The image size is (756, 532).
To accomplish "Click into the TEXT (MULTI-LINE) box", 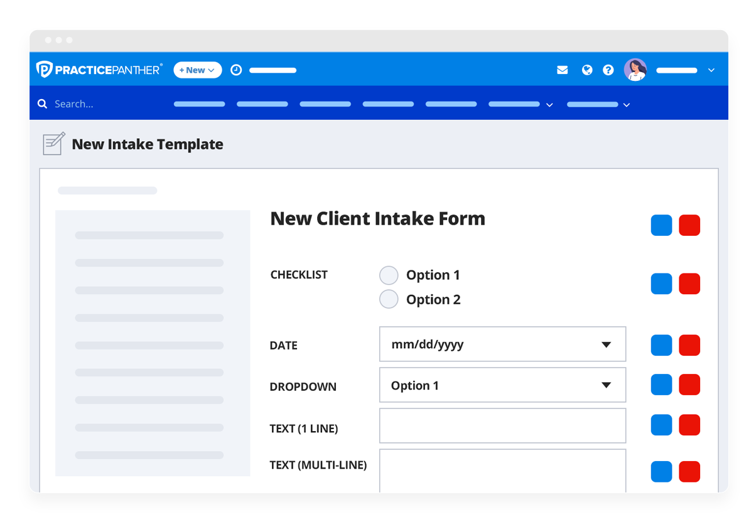I will pos(502,471).
